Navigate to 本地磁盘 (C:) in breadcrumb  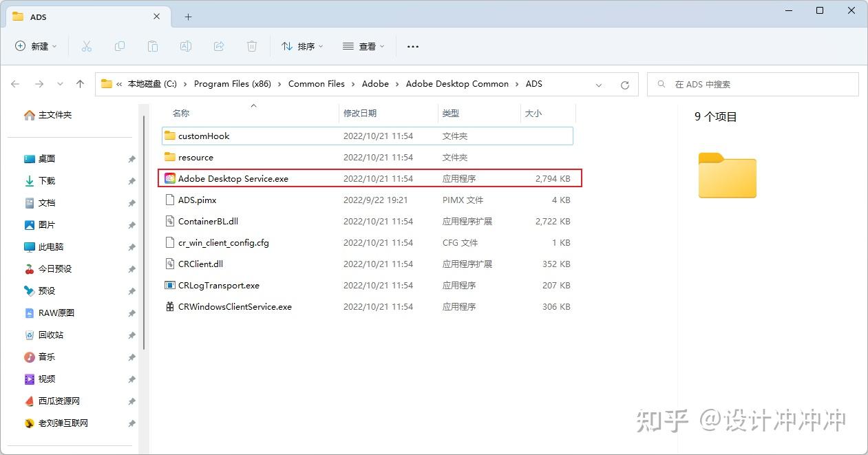pos(152,84)
